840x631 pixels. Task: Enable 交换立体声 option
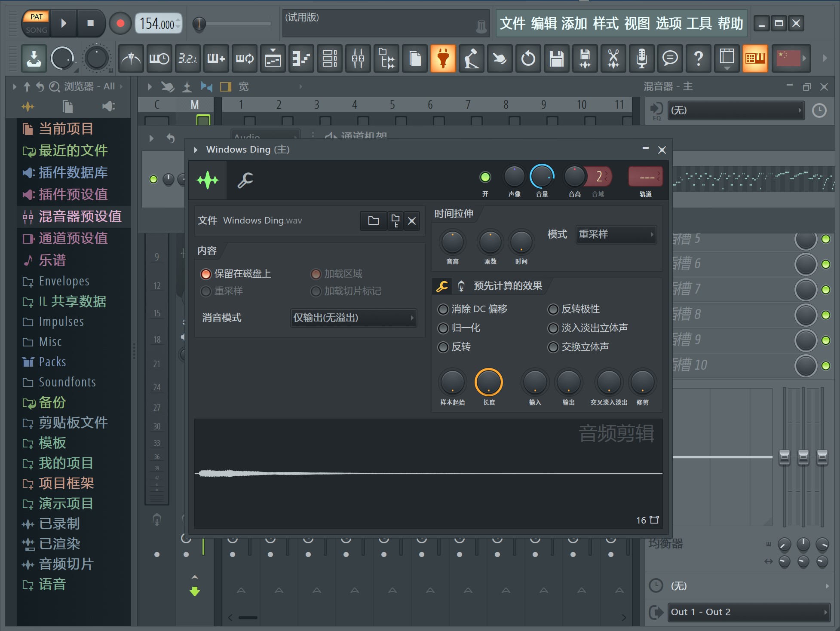[x=578, y=347]
